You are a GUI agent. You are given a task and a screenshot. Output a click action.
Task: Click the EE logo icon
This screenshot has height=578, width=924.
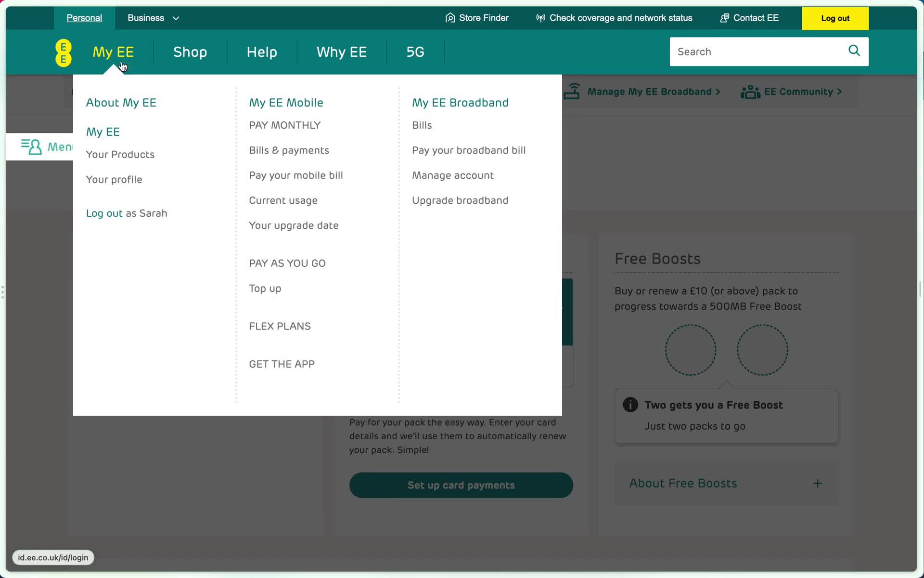(x=64, y=53)
